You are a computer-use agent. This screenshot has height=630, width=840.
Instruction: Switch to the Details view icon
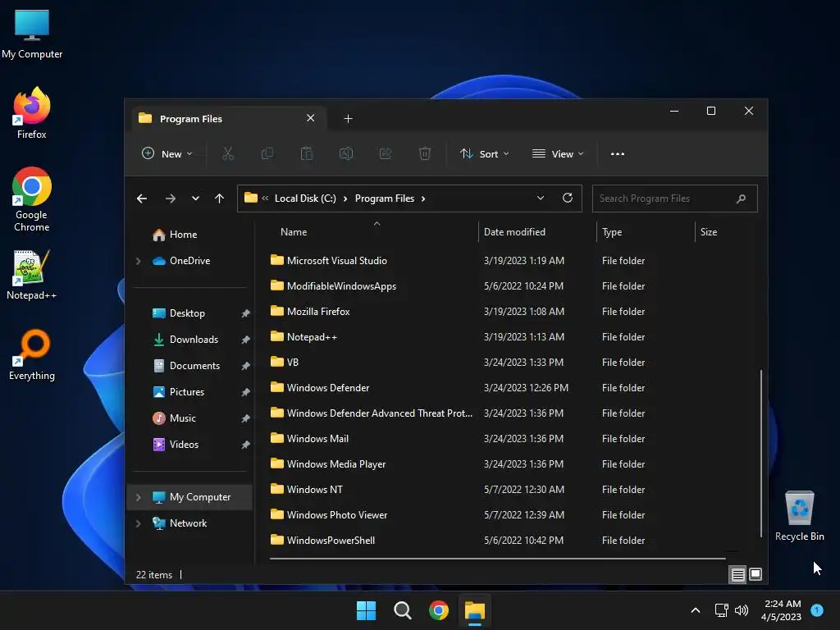[x=737, y=575]
